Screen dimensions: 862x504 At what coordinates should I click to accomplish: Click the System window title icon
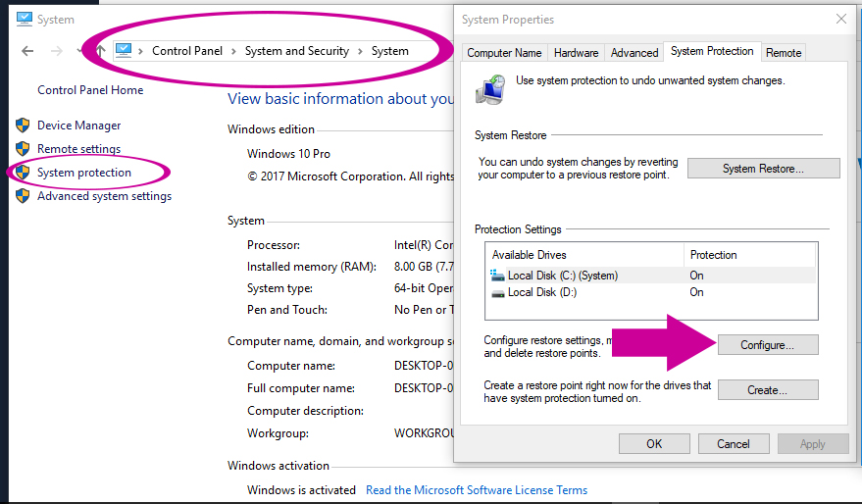click(x=25, y=20)
